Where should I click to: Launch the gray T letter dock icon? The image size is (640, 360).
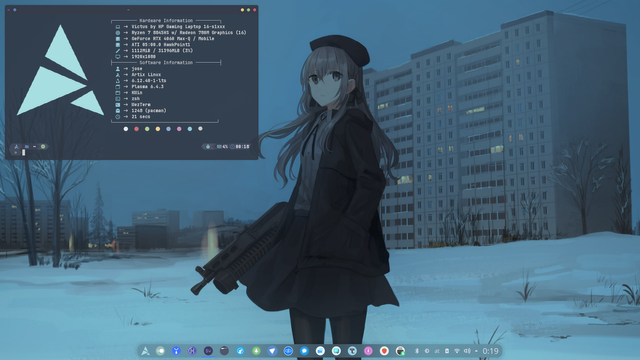tap(352, 351)
